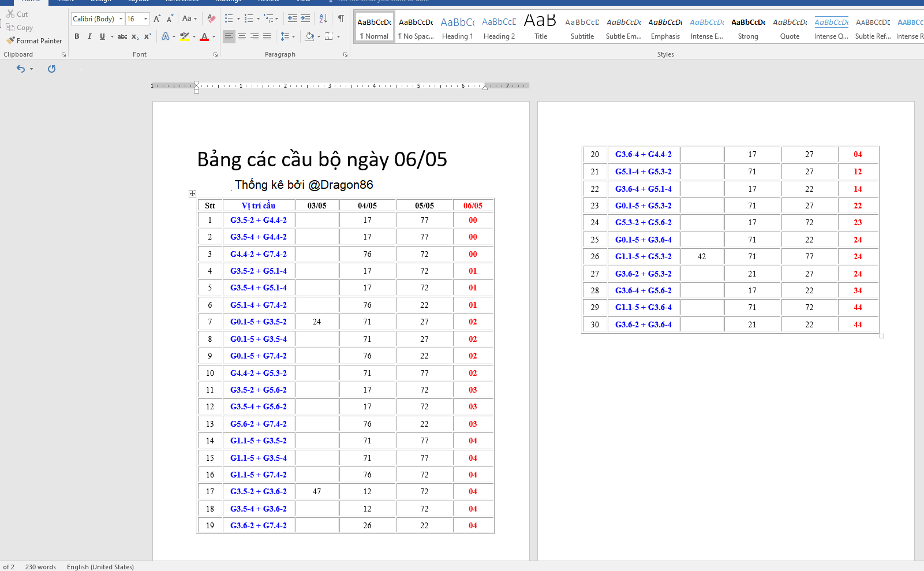The width and height of the screenshot is (924, 571).
Task: Click the Format Painter button
Action: tap(34, 41)
